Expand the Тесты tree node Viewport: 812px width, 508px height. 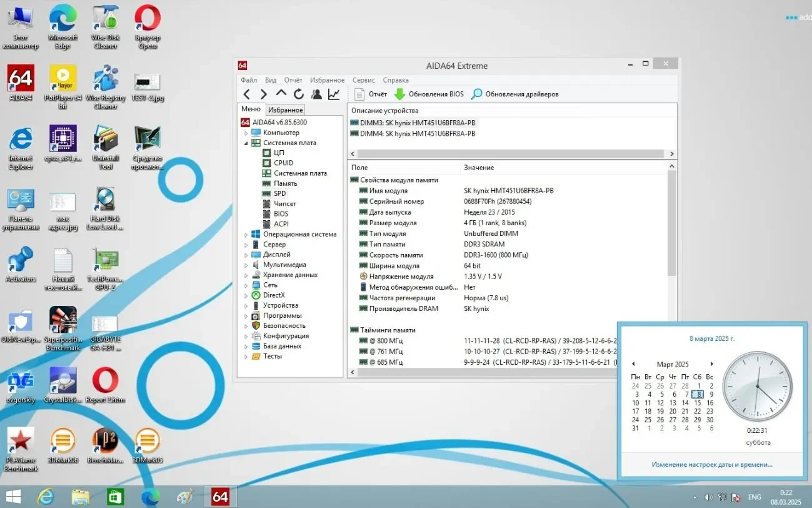(246, 356)
